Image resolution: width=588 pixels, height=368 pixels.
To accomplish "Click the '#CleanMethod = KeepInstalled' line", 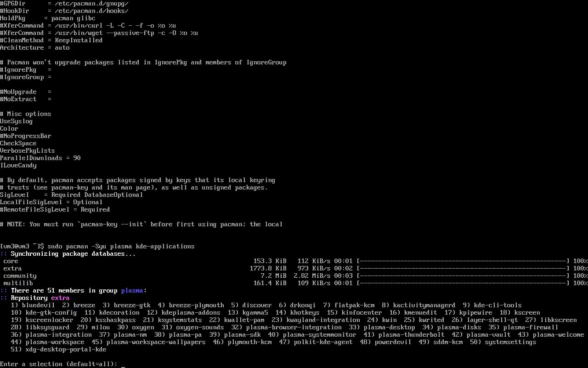I will pyautogui.click(x=51, y=40).
